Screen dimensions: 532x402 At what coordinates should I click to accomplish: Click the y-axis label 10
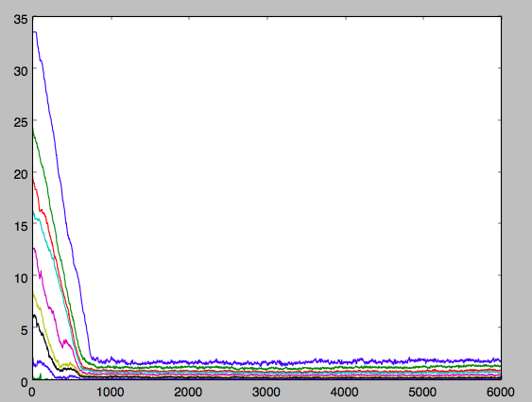(21, 278)
